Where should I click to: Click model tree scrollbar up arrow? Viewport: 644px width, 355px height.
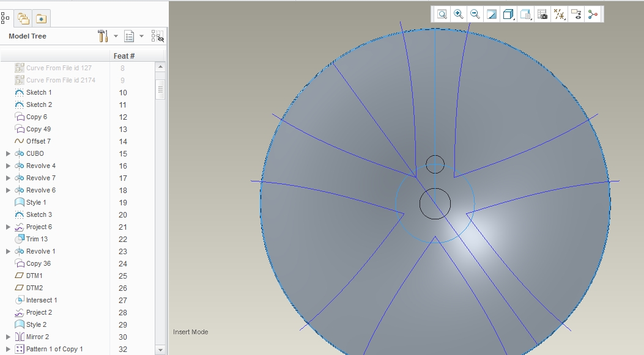(x=160, y=67)
